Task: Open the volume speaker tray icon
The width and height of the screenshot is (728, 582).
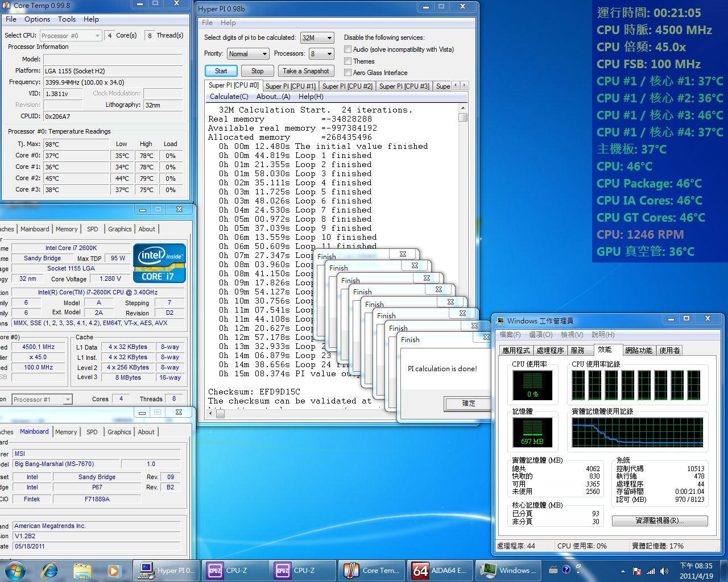Action: point(664,571)
